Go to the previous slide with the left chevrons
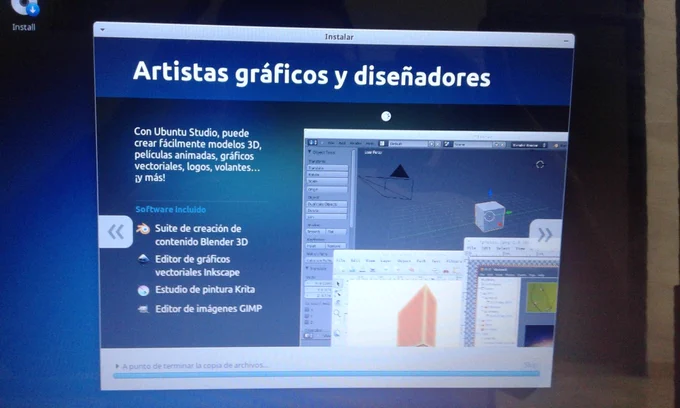The height and width of the screenshot is (408, 680). click(x=116, y=232)
